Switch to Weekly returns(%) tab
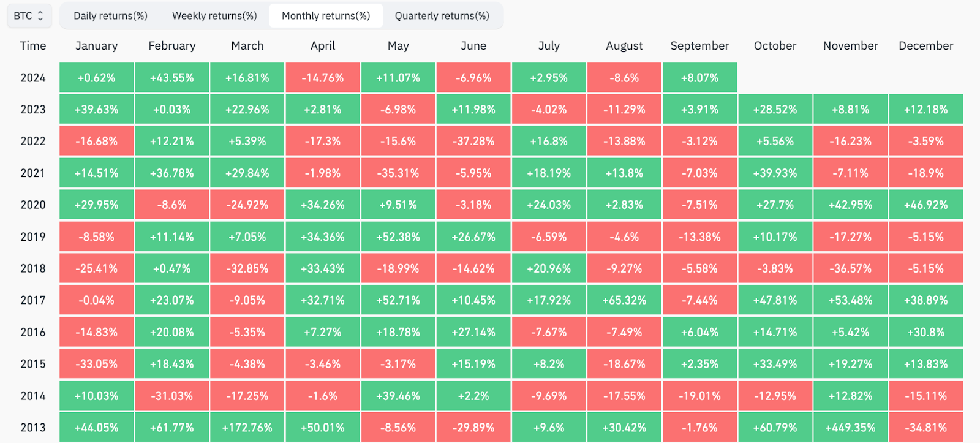The width and height of the screenshot is (980, 443). click(214, 16)
